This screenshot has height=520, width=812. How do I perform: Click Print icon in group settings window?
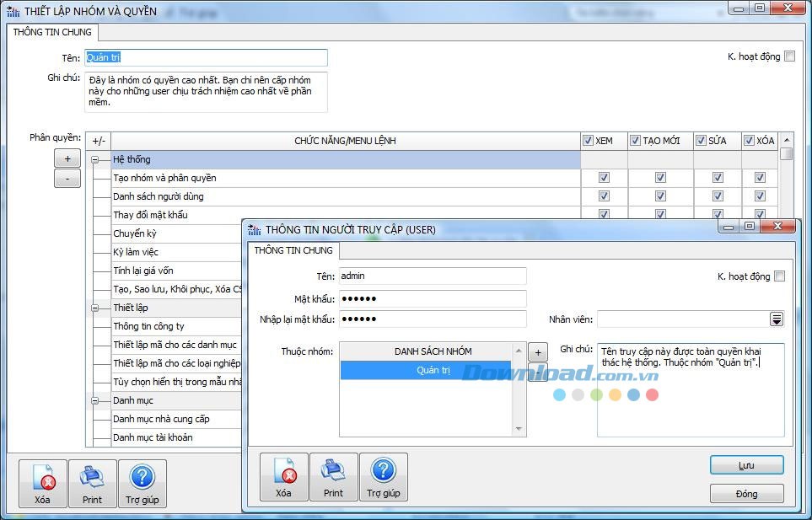[92, 484]
